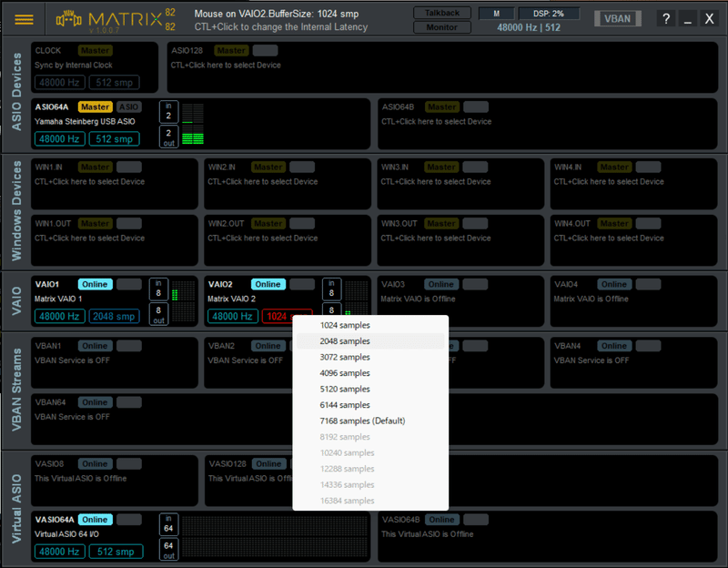The width and height of the screenshot is (728, 568).
Task: Click the VASIO64A 64 out channel box
Action: tap(168, 550)
